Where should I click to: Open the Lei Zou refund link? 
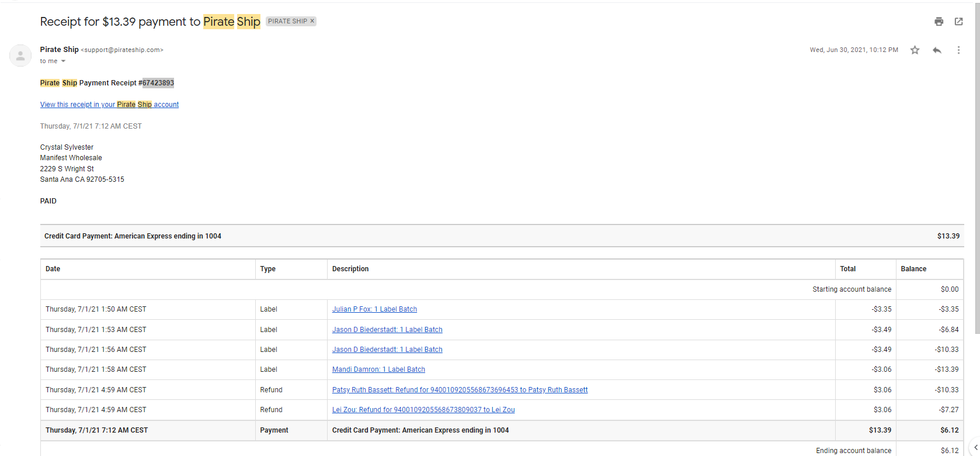point(423,410)
